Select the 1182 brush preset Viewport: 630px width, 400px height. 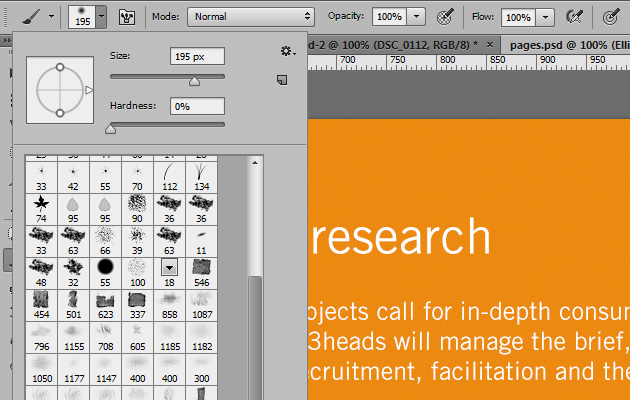201,338
